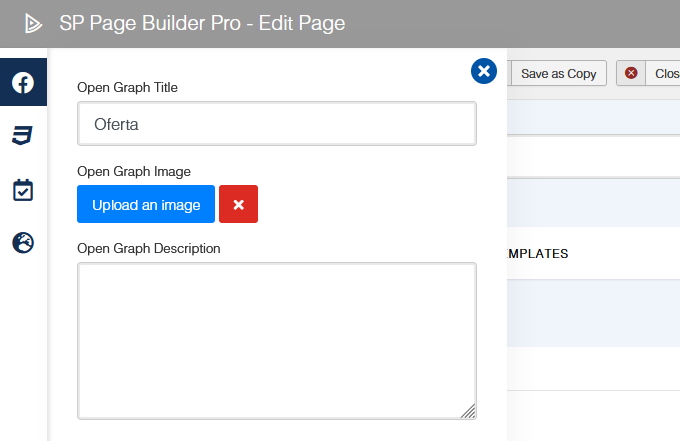Screen dimensions: 680x441
Task: Switch to the CSS3 sidebar icon
Action: (x=23, y=136)
